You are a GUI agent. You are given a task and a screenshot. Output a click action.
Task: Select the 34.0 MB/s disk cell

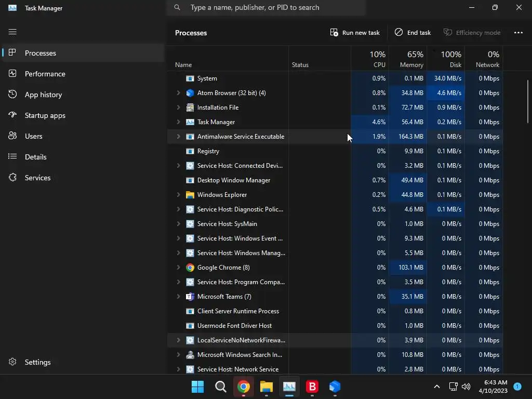(x=446, y=78)
